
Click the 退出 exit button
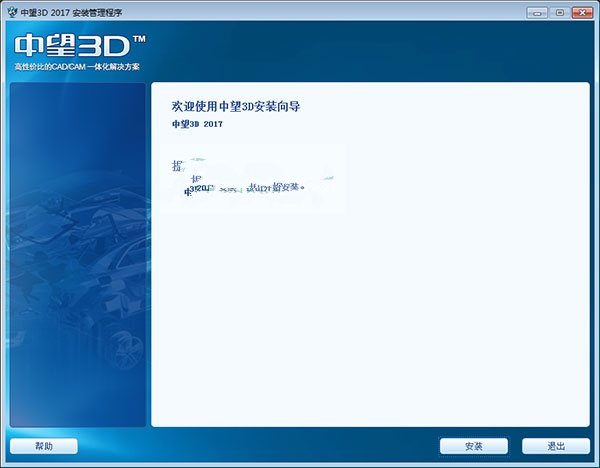tap(556, 446)
